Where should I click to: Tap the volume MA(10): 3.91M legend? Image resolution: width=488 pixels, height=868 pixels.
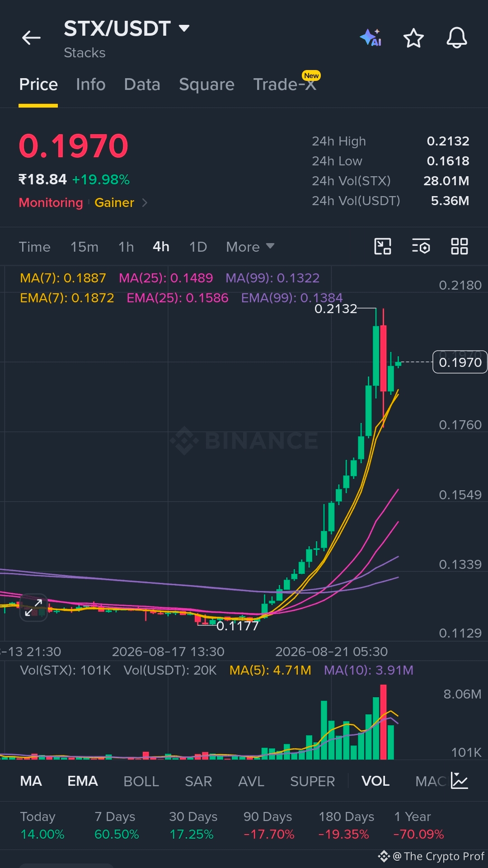click(x=369, y=670)
